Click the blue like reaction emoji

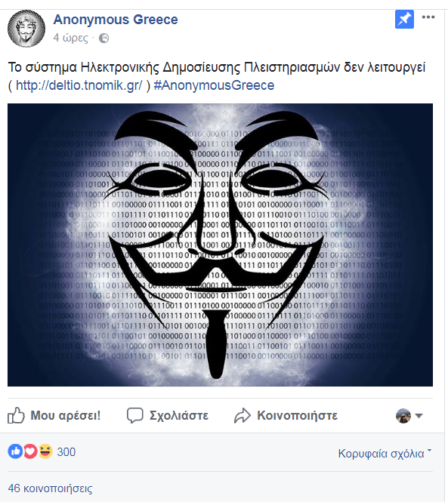tap(15, 451)
